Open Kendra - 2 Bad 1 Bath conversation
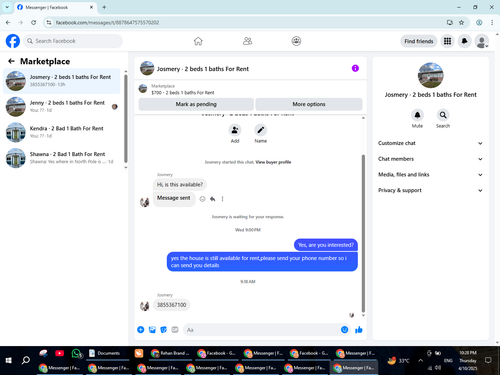The height and width of the screenshot is (375, 500). [x=62, y=132]
